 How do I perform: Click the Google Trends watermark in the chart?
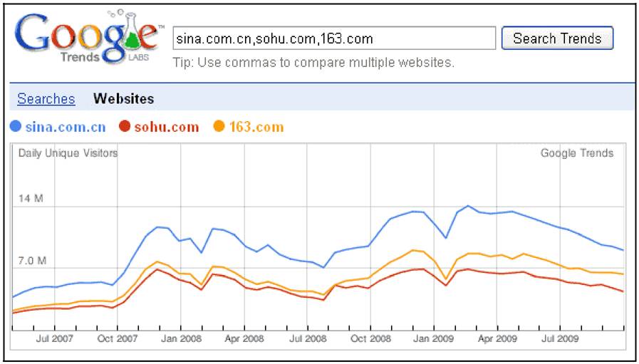(x=576, y=154)
